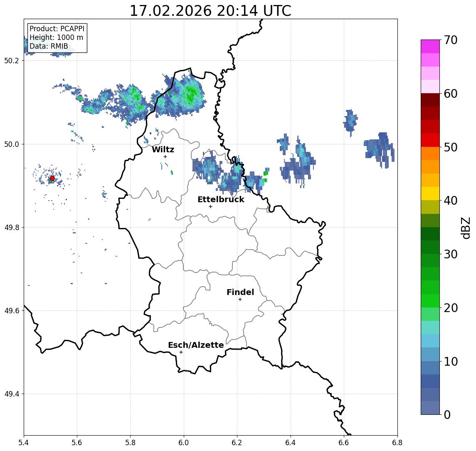Click the 6.4 longitude axis label
The image size is (476, 451).
tap(291, 443)
